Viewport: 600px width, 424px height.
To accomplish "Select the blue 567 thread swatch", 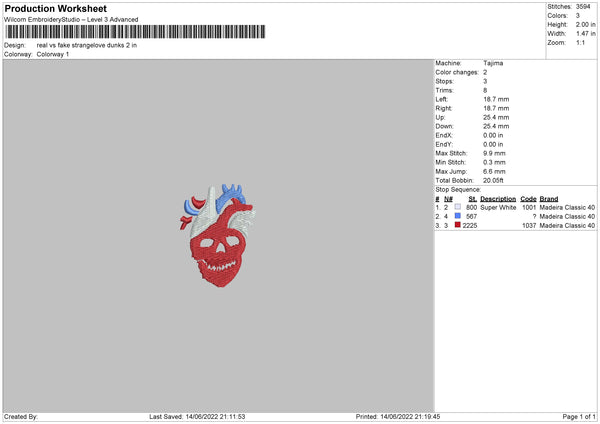I will (x=457, y=216).
